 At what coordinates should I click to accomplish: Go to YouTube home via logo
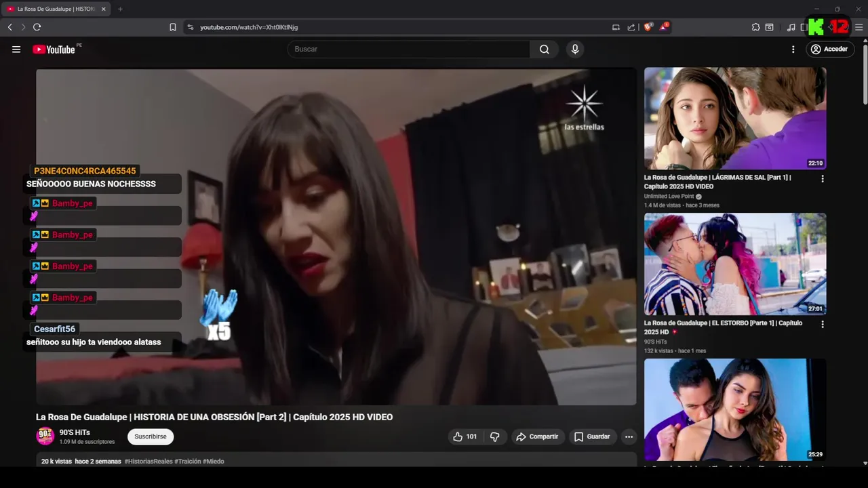click(54, 49)
